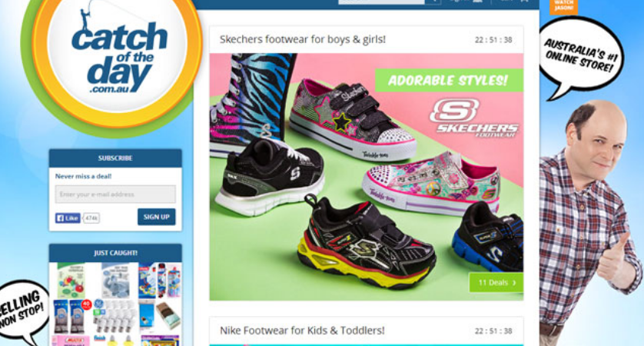Click the Skechers shoes promotional image
This screenshot has width=644, height=346.
point(367,177)
